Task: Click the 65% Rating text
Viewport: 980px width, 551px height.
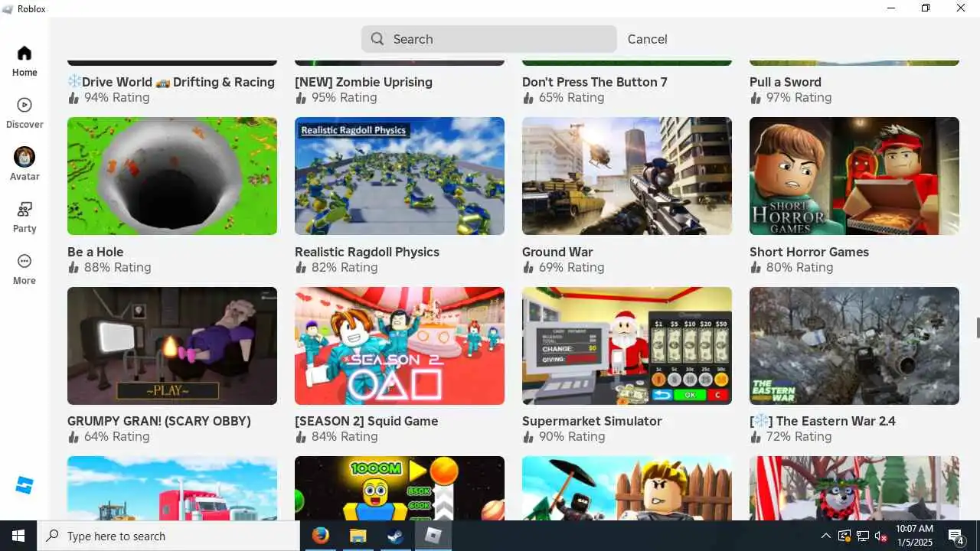Action: [x=572, y=97]
